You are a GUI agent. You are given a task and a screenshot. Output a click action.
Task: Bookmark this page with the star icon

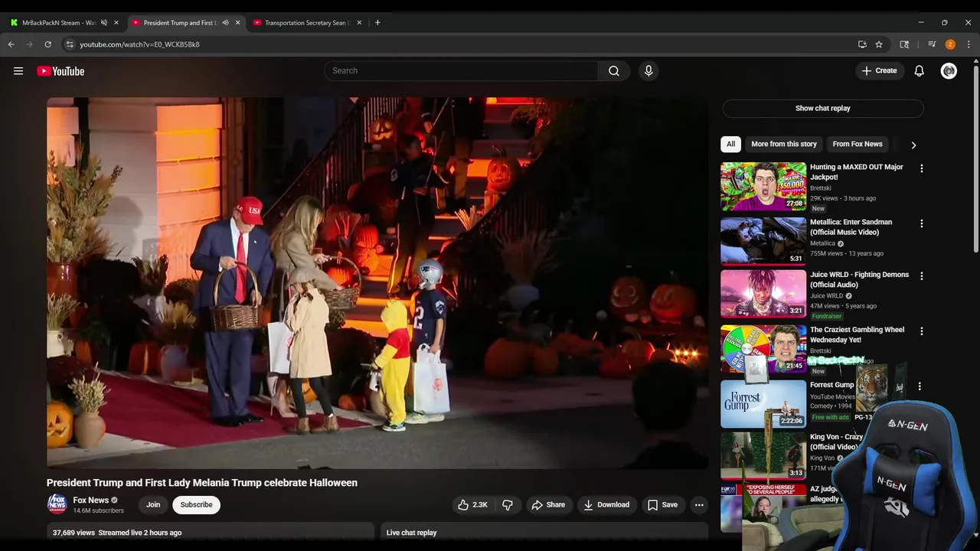879,44
